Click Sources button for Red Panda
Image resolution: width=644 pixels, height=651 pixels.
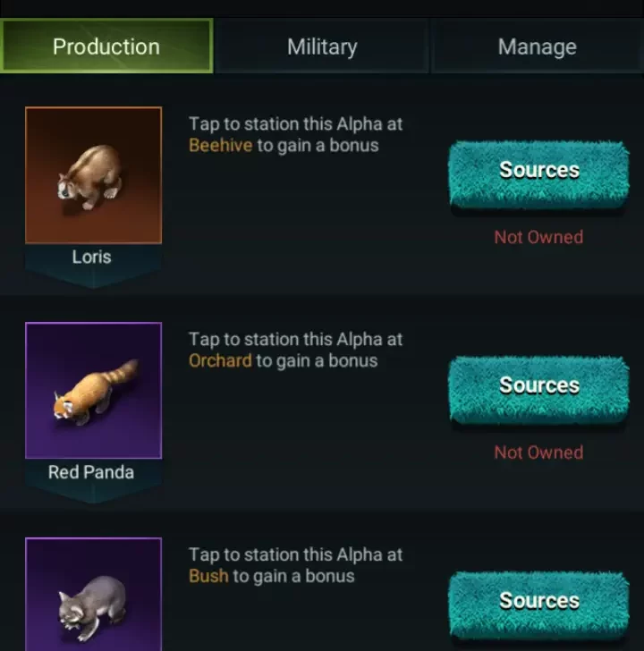point(538,385)
